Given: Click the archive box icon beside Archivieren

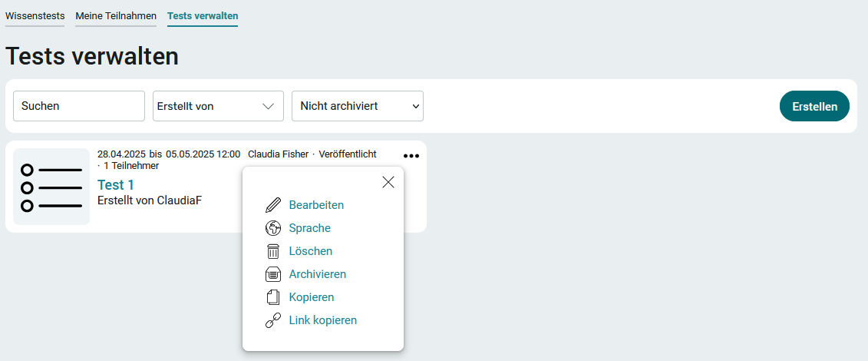Looking at the screenshot, I should click(273, 274).
